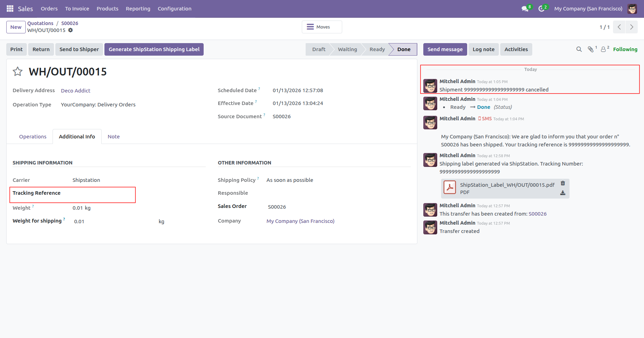The width and height of the screenshot is (644, 338).
Task: Click Log note button
Action: tap(484, 49)
